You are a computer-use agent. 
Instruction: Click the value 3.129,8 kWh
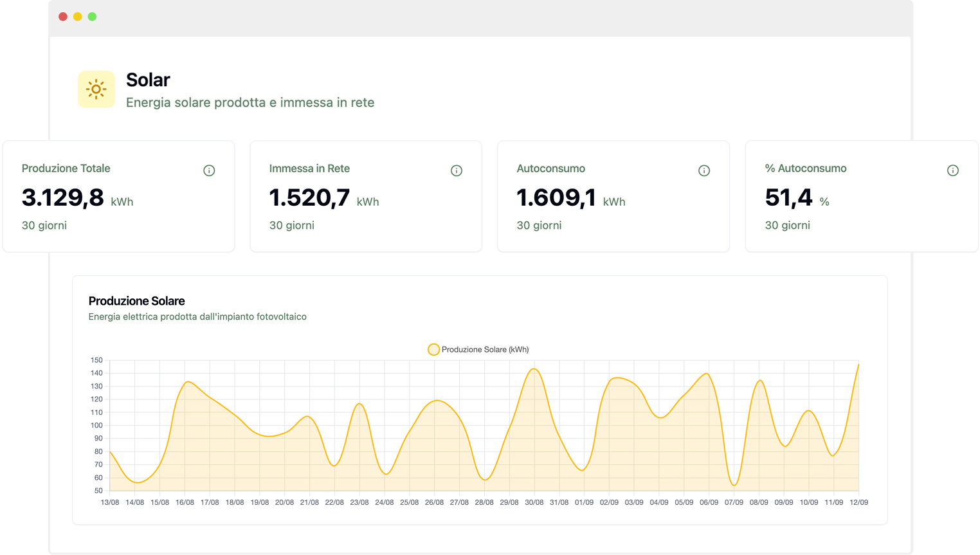[78, 197]
